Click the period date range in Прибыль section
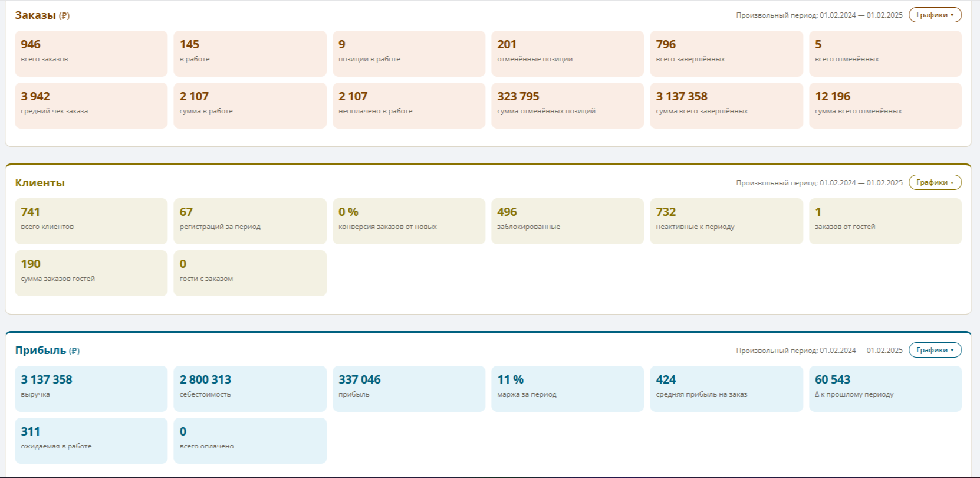This screenshot has width=980, height=478. (819, 351)
